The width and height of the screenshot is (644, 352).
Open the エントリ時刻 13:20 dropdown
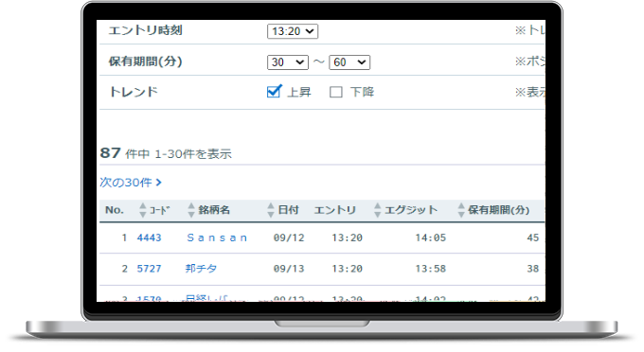(293, 31)
